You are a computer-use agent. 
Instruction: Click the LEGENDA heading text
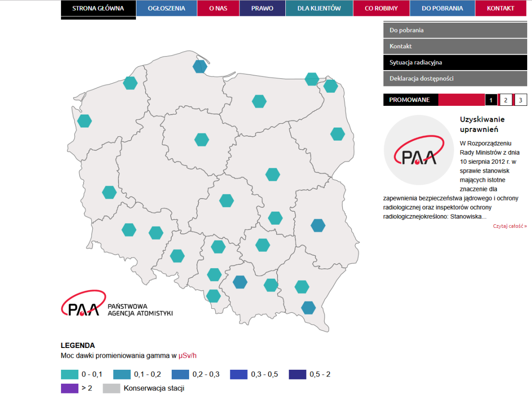[78, 346]
